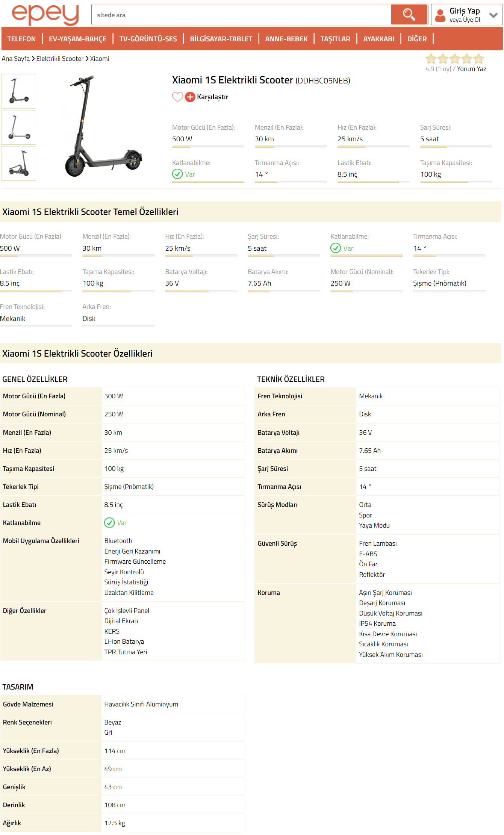504x835 pixels.
Task: Click 'Yaya Modu' in Sürüş Modları
Action: (x=374, y=525)
